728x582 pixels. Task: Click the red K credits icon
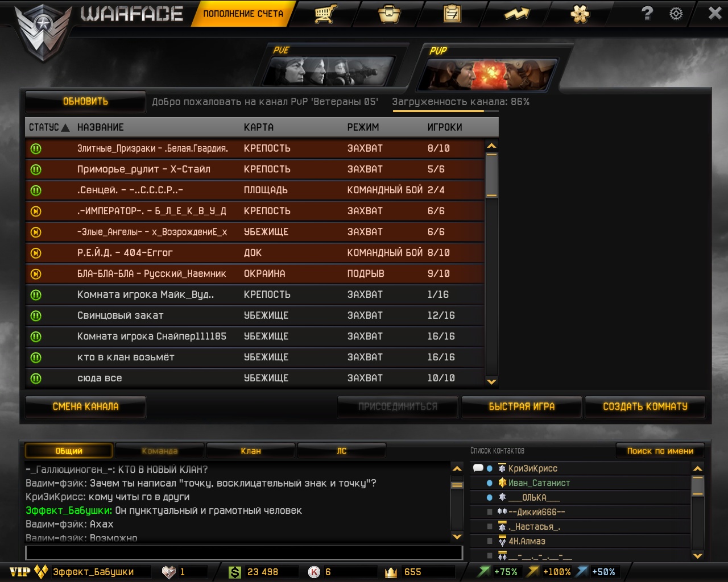coord(314,572)
